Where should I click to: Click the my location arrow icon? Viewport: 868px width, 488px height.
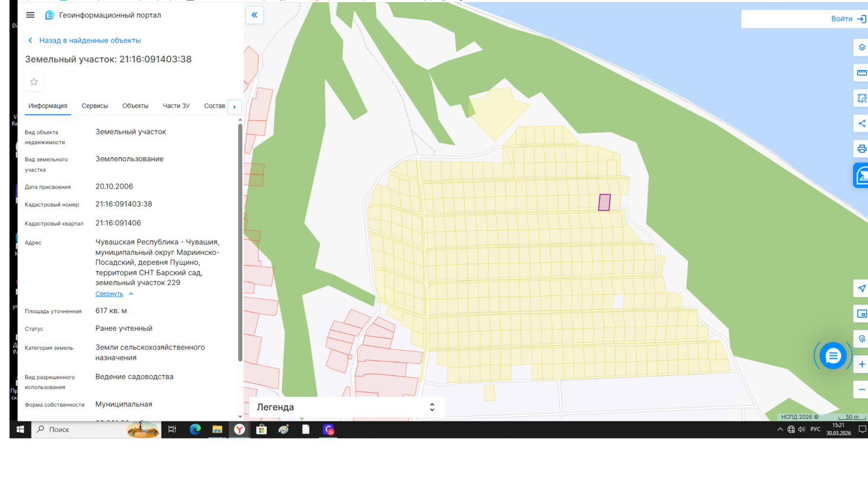861,289
